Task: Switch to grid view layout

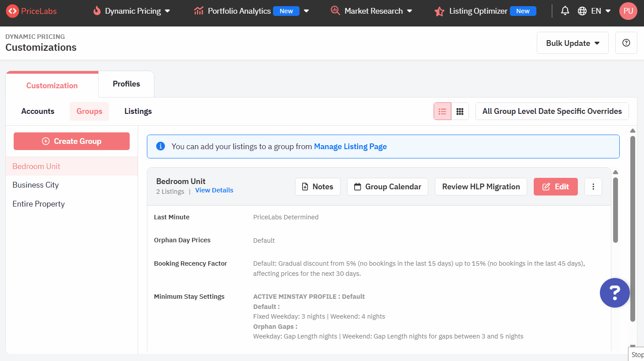Action: [x=460, y=111]
